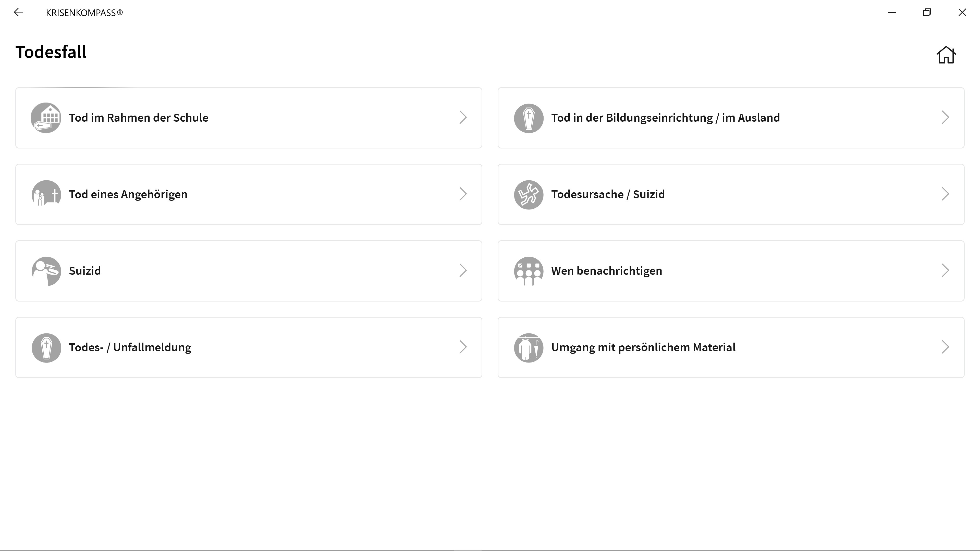Click the school building icon

pyautogui.click(x=46, y=118)
